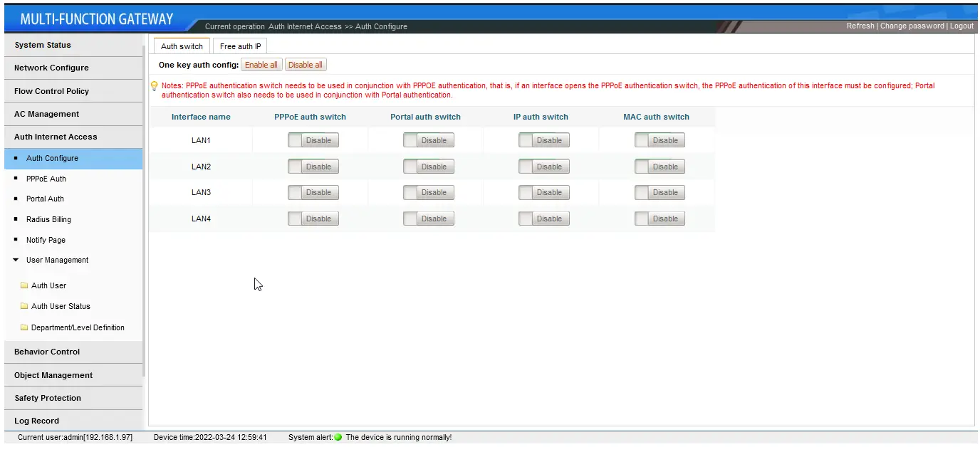
Task: Expand the Network Configure menu
Action: click(x=73, y=68)
